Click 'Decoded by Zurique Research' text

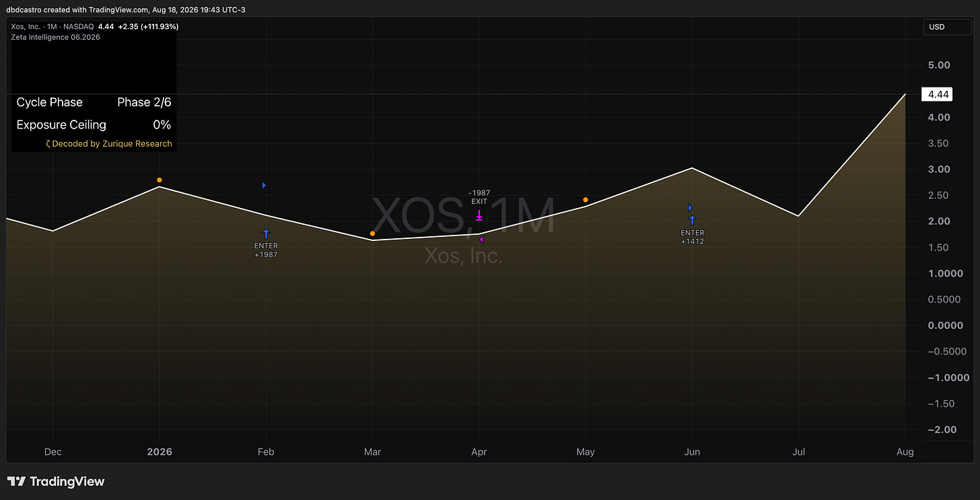point(112,143)
